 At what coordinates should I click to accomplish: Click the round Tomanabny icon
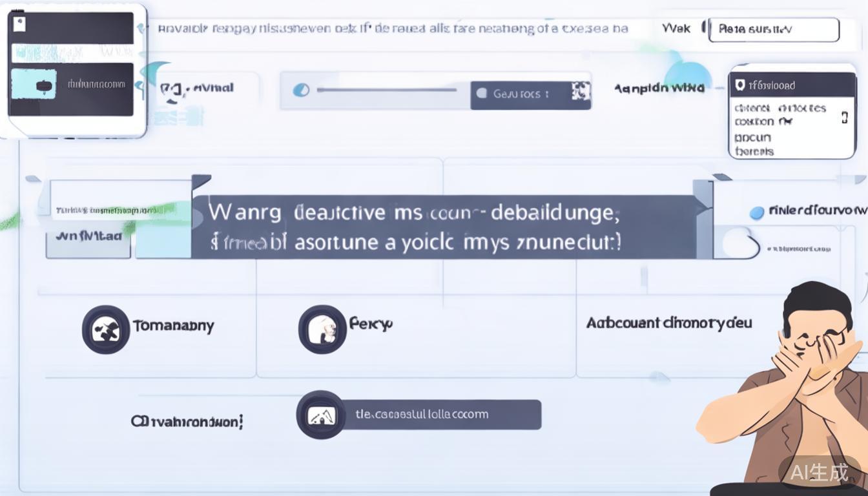(106, 329)
